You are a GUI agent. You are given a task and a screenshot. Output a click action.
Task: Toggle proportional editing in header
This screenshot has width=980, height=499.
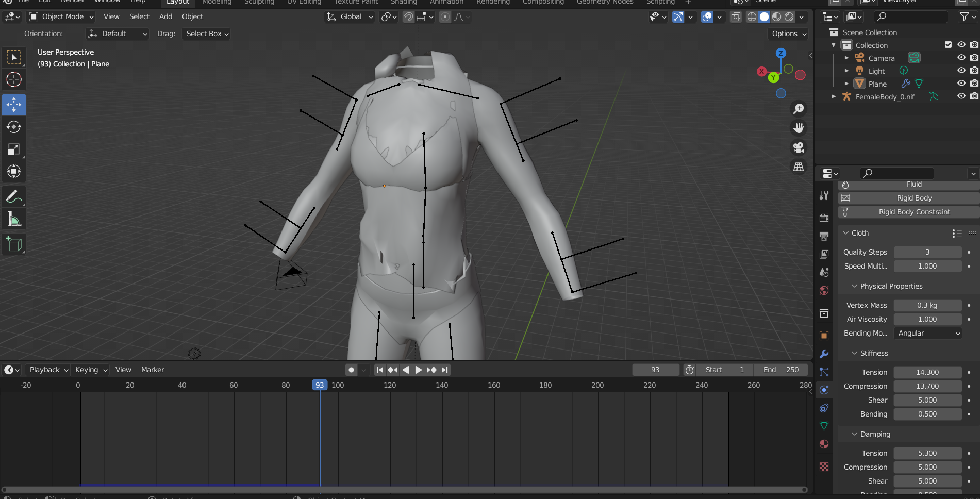click(x=445, y=17)
